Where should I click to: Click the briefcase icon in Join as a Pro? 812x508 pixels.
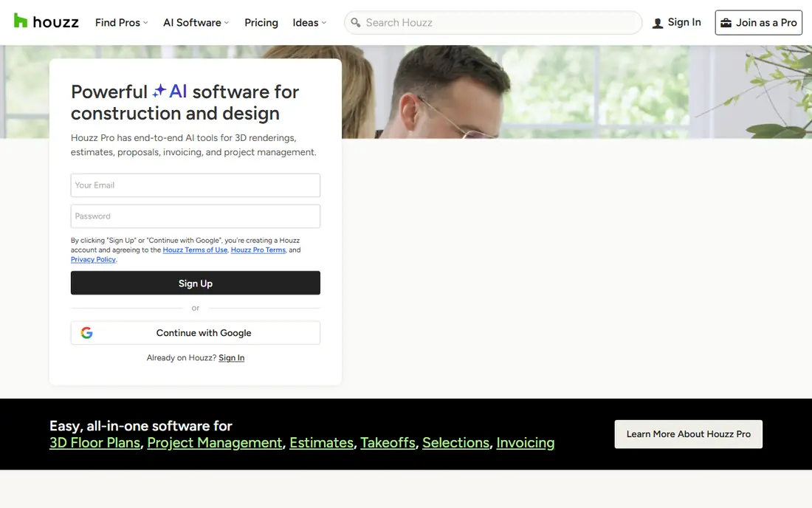click(726, 23)
